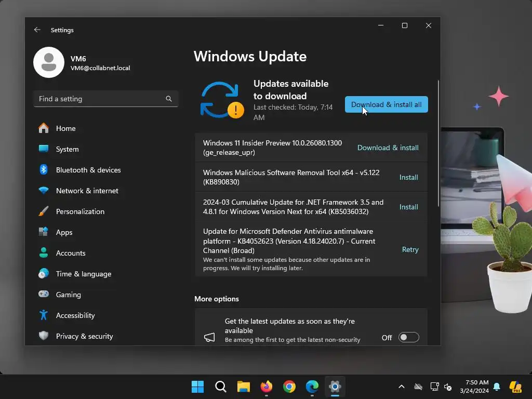
Task: Install the Malicious Software Removal Tool update
Action: pyautogui.click(x=408, y=177)
